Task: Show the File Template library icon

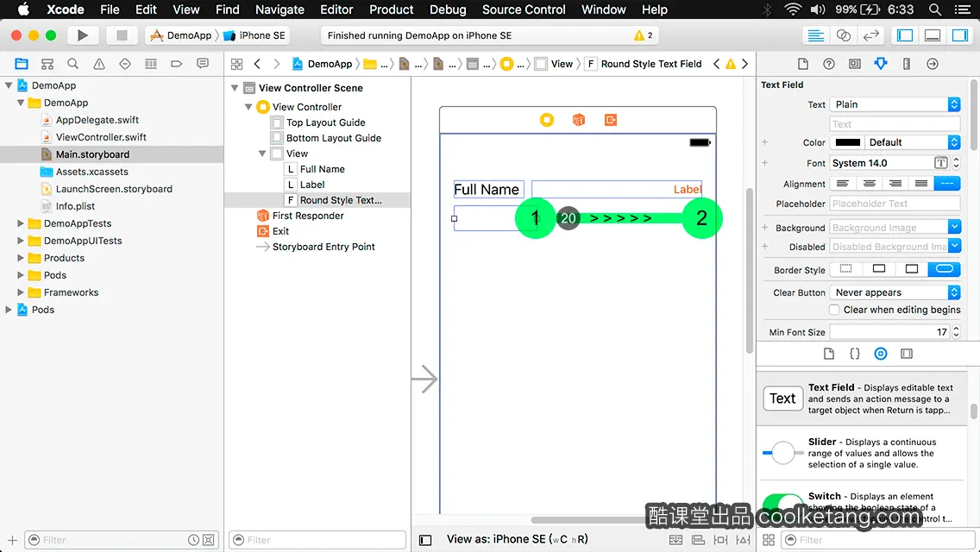Action: tap(829, 354)
